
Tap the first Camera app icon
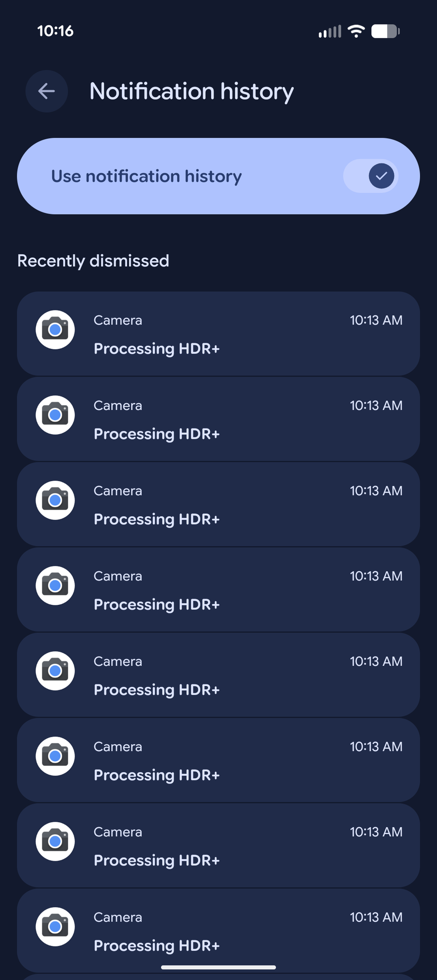click(55, 330)
